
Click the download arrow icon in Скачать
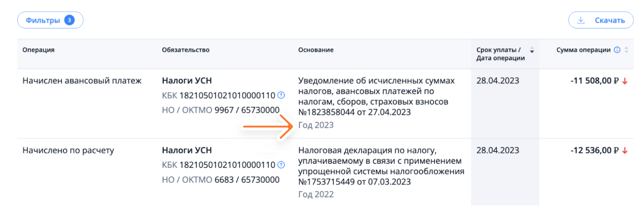tap(580, 20)
